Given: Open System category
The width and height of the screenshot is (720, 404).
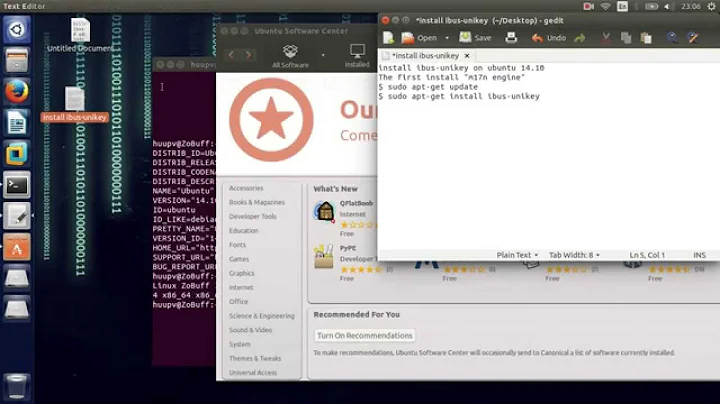Looking at the screenshot, I should click(x=240, y=344).
